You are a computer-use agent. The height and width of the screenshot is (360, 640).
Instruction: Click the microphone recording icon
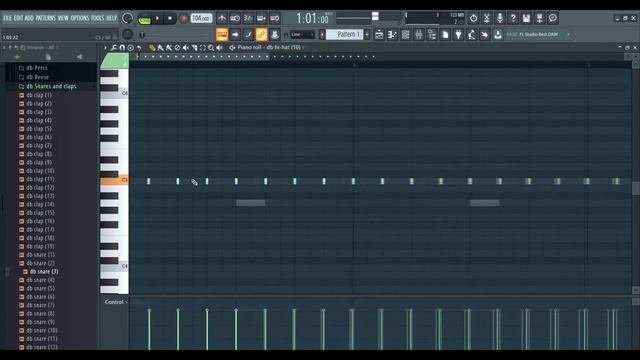pos(500,18)
